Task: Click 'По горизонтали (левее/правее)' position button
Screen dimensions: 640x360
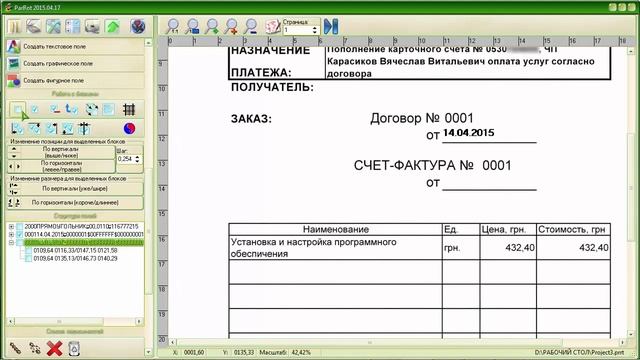Action: click(61, 166)
